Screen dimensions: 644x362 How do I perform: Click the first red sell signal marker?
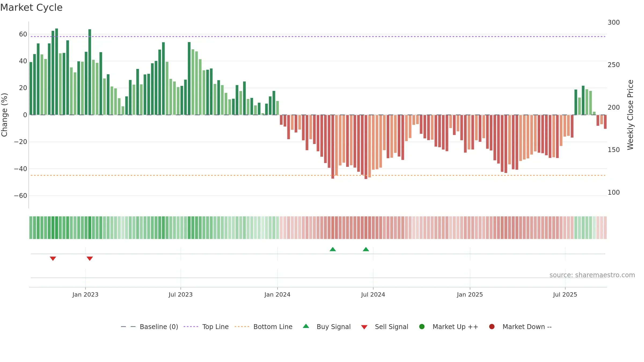(x=53, y=258)
